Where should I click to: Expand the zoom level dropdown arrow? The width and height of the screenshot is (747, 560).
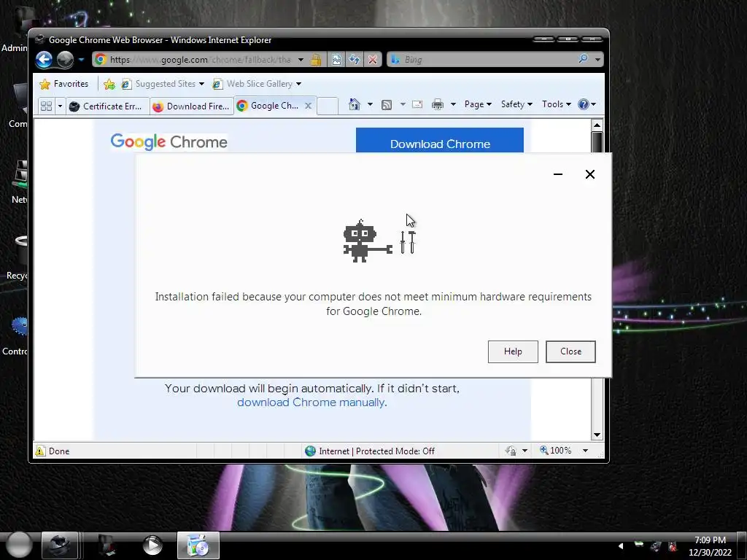pyautogui.click(x=585, y=451)
